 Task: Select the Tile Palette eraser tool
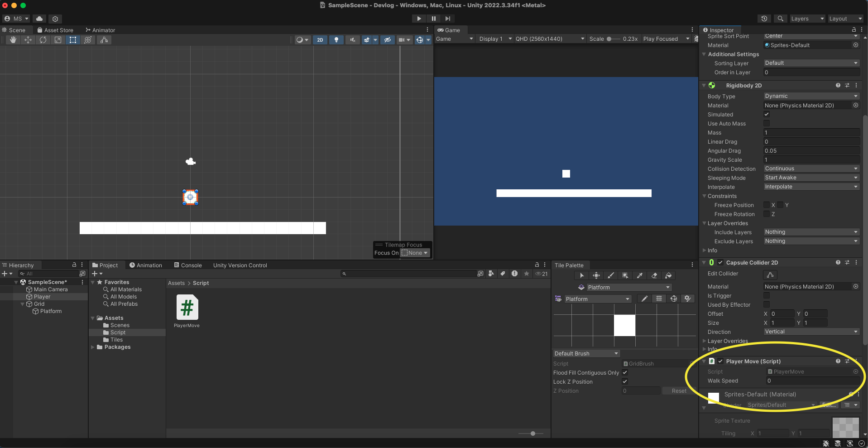(654, 275)
